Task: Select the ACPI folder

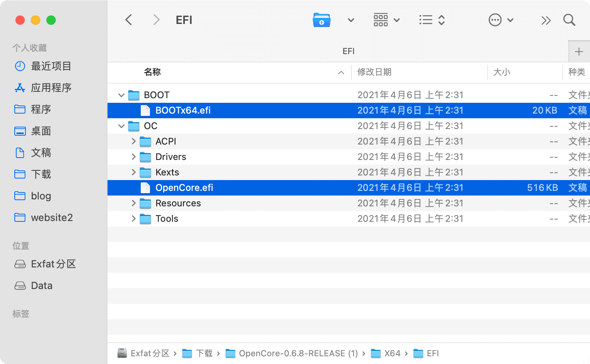Action: (349, 141)
